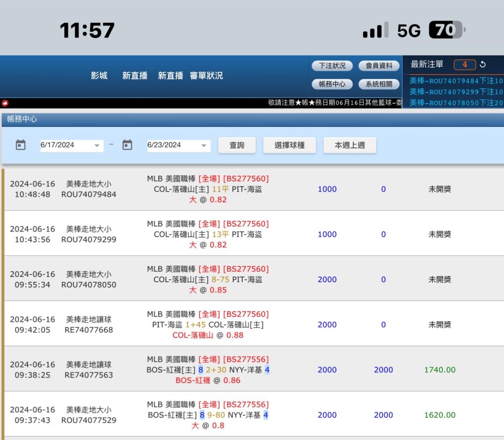Click the 選擇球種 button
504x440 pixels.
(290, 145)
